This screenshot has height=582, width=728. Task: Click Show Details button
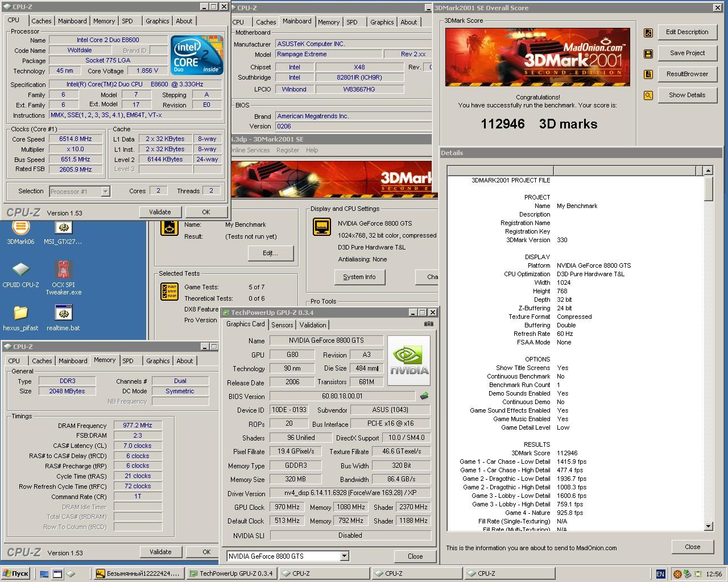[x=687, y=95]
